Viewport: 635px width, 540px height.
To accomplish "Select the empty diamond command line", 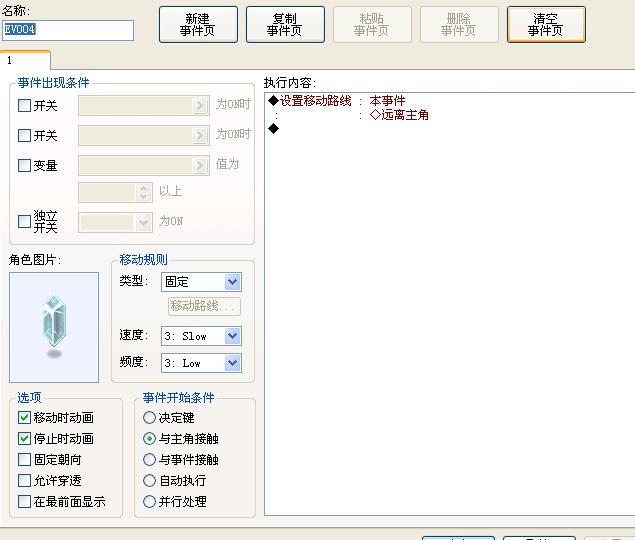I will tap(450, 129).
